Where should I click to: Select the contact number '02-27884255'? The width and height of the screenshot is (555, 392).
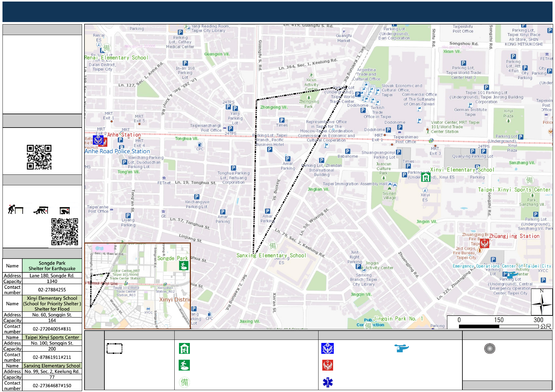pos(52,290)
